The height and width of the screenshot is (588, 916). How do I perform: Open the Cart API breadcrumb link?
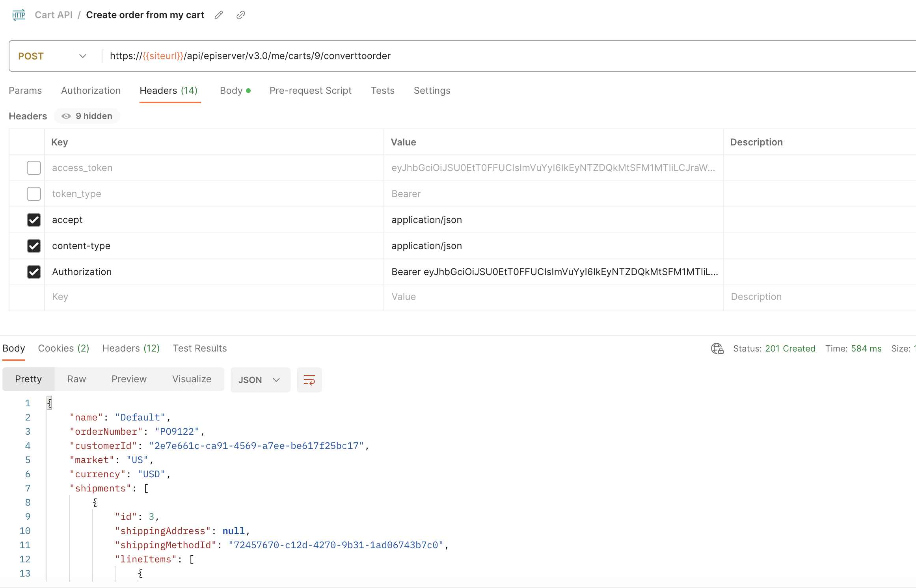tap(54, 15)
